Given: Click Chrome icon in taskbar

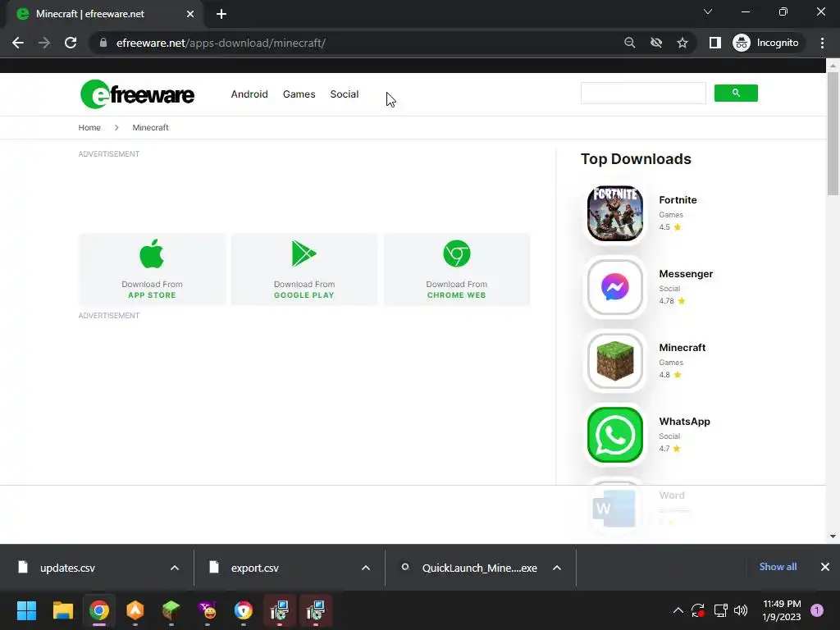Looking at the screenshot, I should click(x=99, y=610).
